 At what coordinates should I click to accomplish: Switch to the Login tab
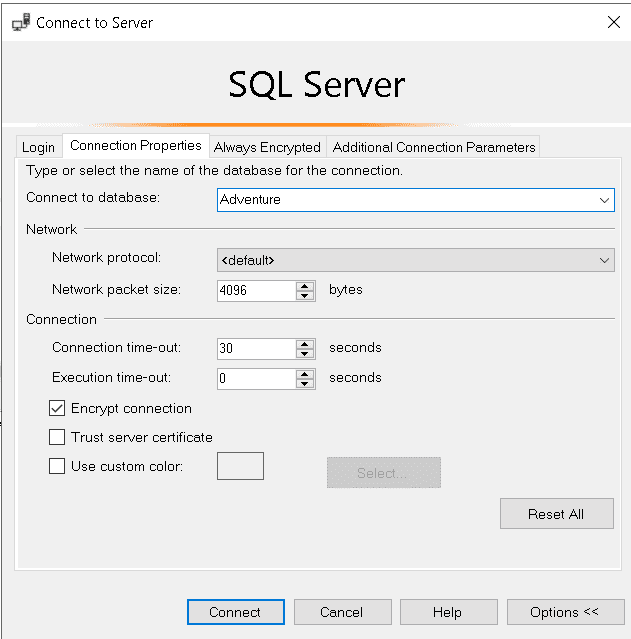coord(38,147)
